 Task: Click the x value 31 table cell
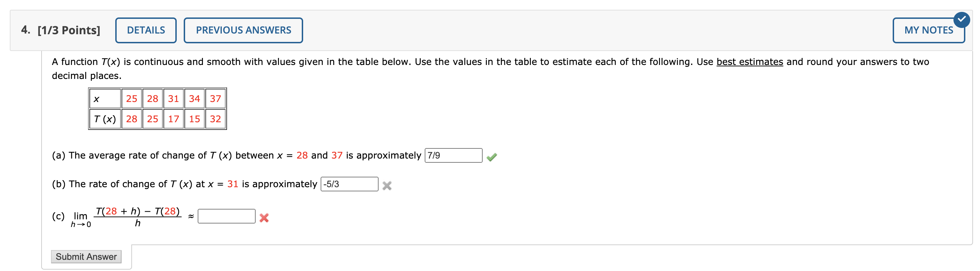pyautogui.click(x=174, y=98)
